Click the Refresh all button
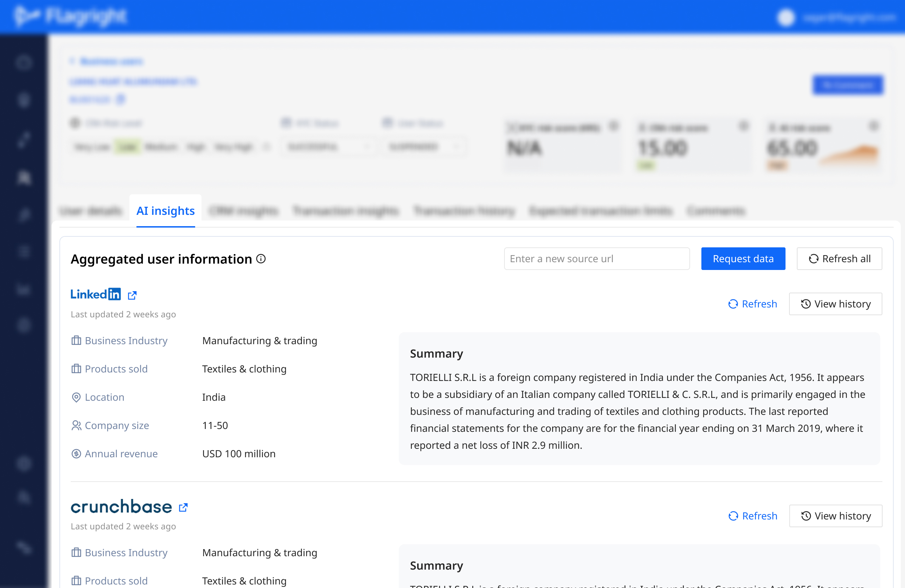 coord(839,258)
